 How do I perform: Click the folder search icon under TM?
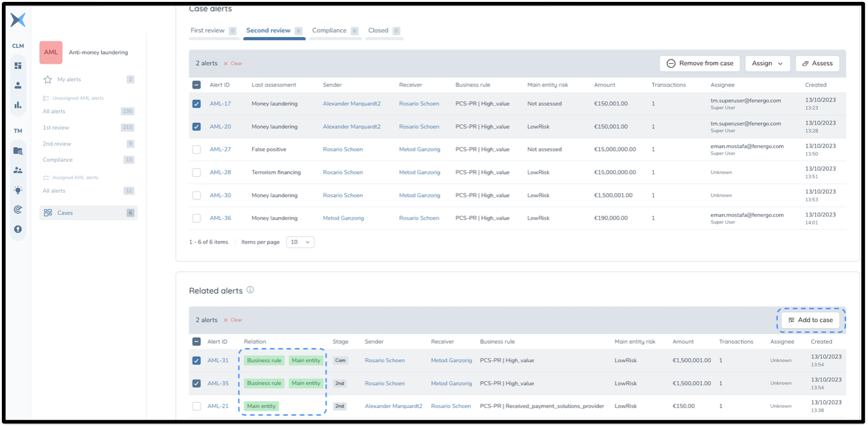18,151
